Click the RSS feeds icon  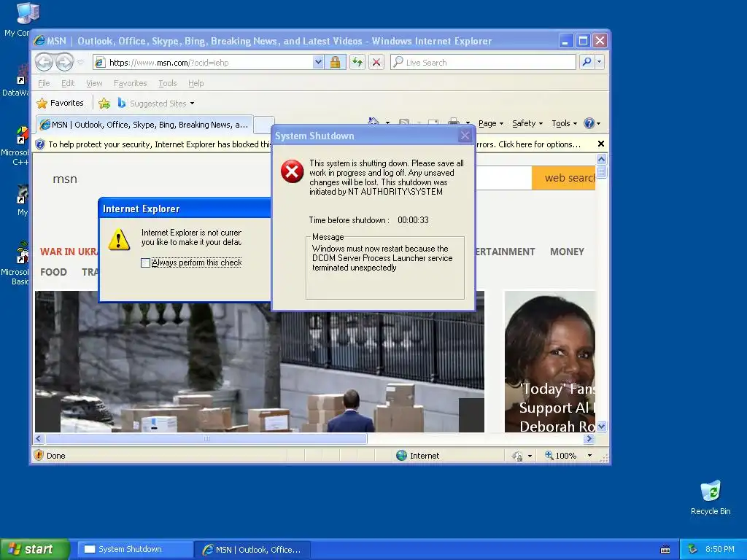(404, 122)
